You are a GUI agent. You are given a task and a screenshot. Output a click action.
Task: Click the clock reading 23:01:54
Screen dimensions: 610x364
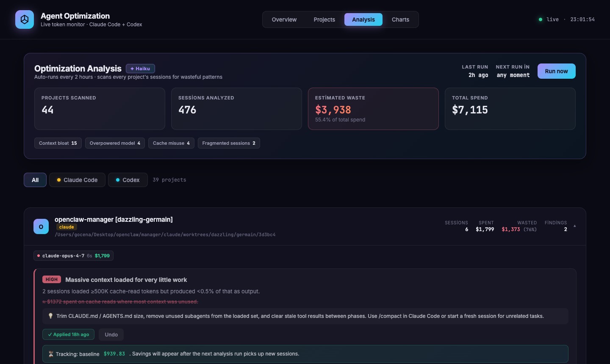[x=582, y=19]
